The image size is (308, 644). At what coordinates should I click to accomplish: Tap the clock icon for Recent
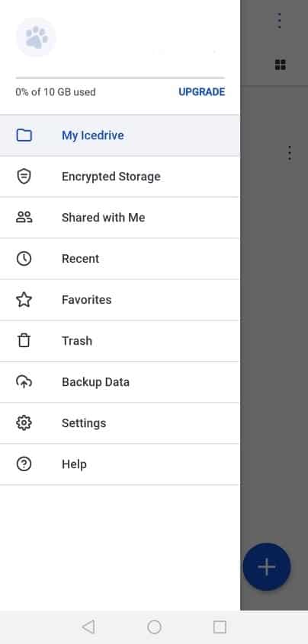click(24, 258)
